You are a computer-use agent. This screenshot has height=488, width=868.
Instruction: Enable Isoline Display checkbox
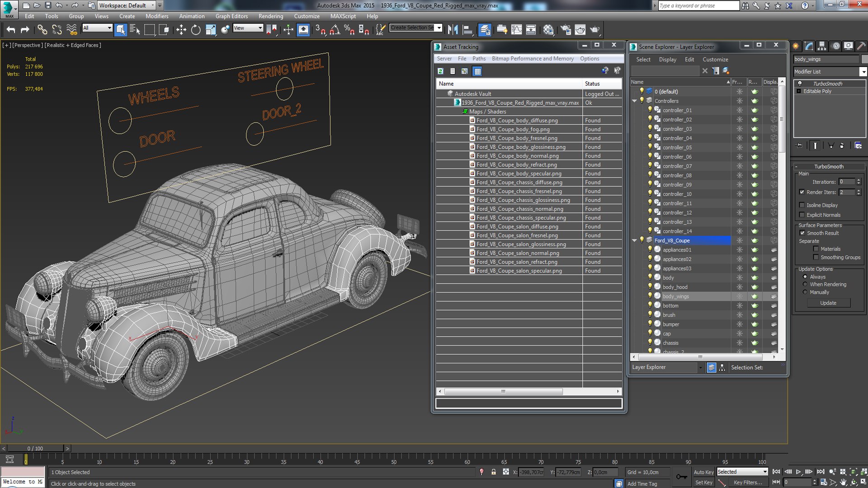click(x=802, y=205)
